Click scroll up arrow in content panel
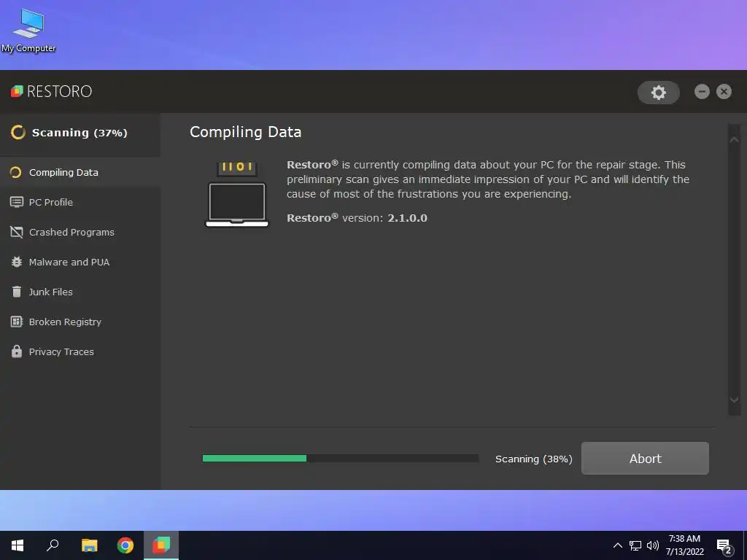The height and width of the screenshot is (560, 747). point(734,139)
